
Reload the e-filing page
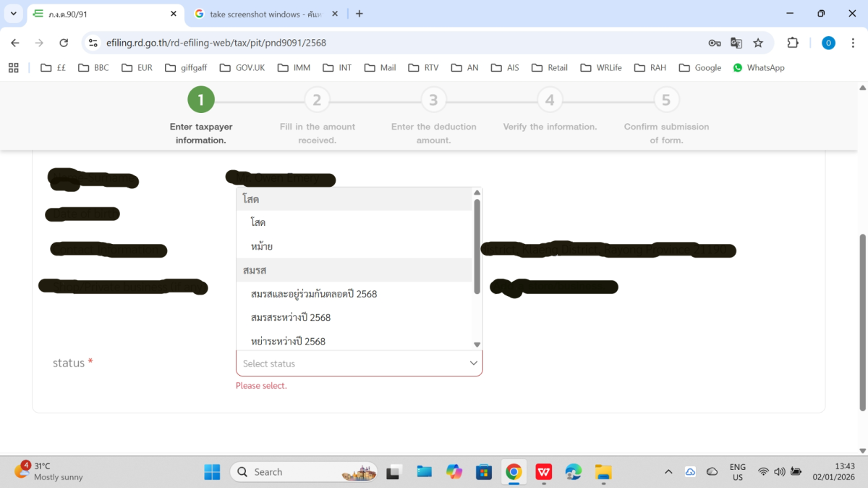[64, 43]
